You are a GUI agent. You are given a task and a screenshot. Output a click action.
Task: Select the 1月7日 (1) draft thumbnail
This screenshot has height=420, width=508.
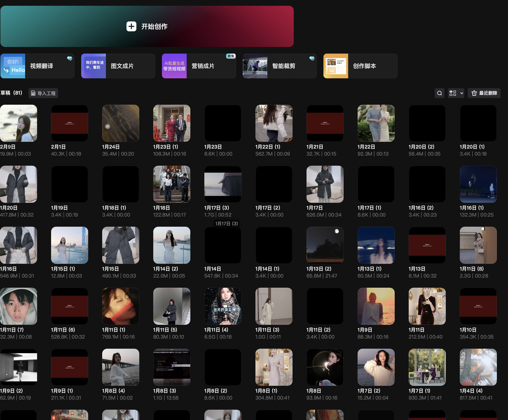427,367
